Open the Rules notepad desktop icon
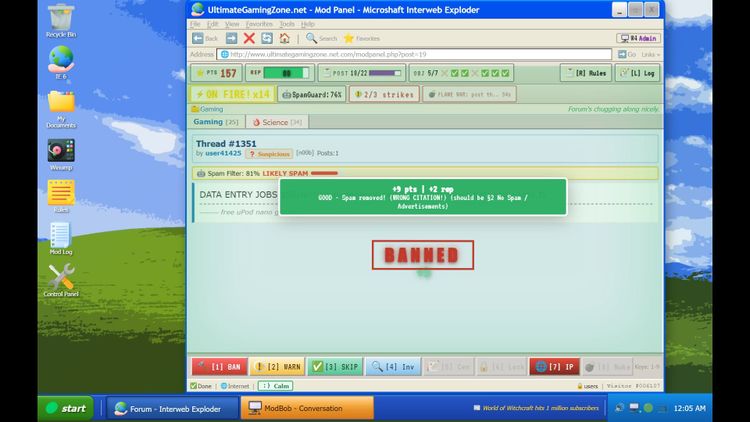 pos(61,196)
